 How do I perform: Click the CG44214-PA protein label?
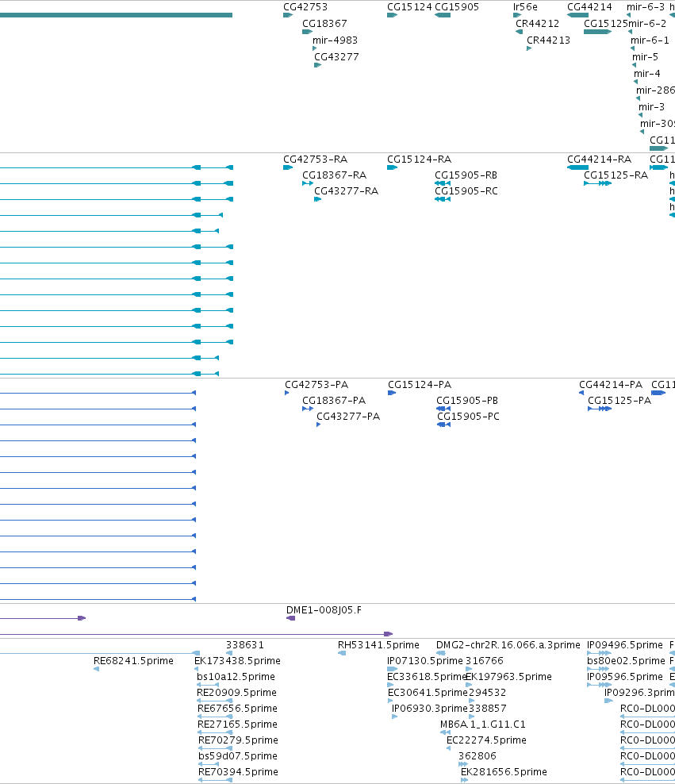click(611, 385)
